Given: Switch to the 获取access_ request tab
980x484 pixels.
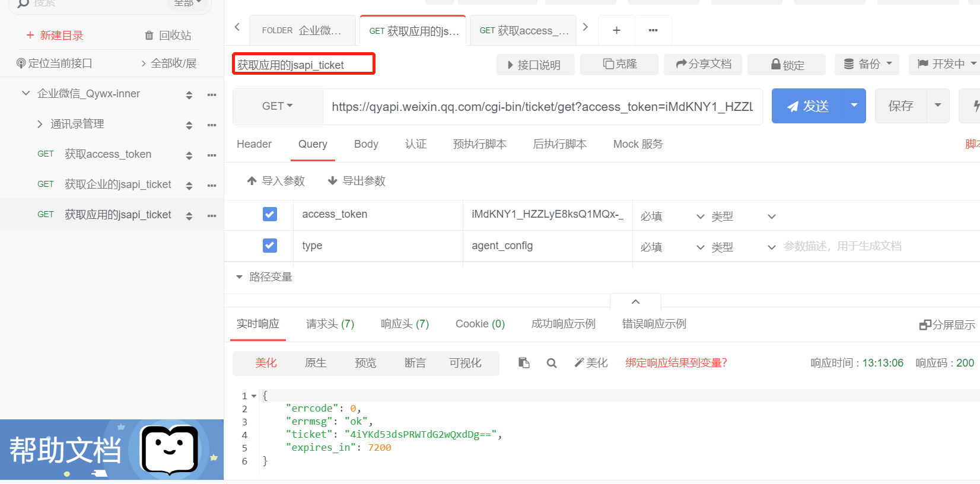Looking at the screenshot, I should [x=523, y=30].
